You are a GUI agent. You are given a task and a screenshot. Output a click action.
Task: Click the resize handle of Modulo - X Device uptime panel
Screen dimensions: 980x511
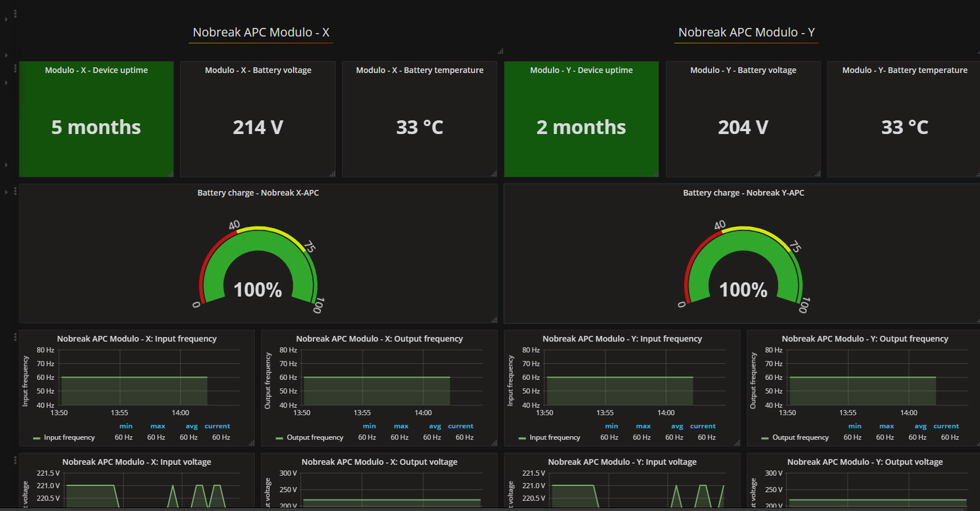pyautogui.click(x=170, y=174)
